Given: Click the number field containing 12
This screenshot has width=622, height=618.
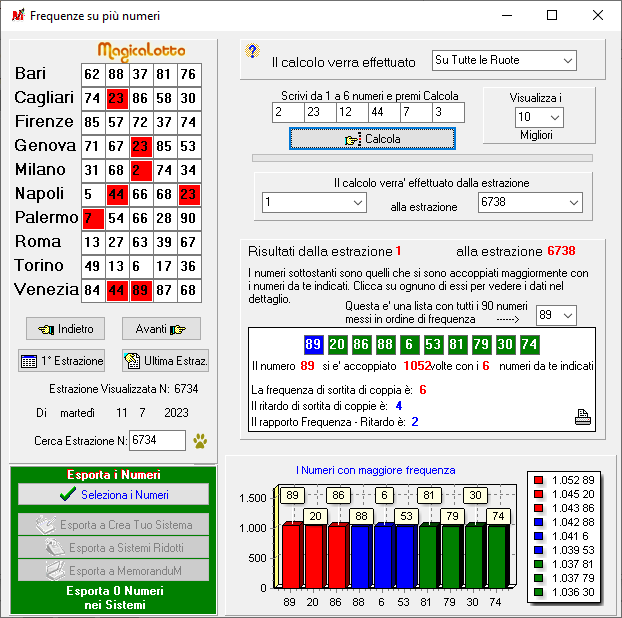Looking at the screenshot, I should point(352,112).
